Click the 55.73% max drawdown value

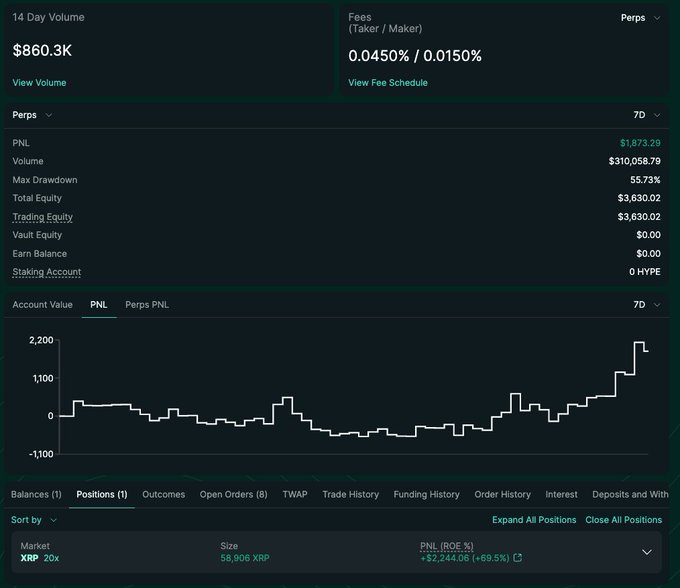pos(645,180)
